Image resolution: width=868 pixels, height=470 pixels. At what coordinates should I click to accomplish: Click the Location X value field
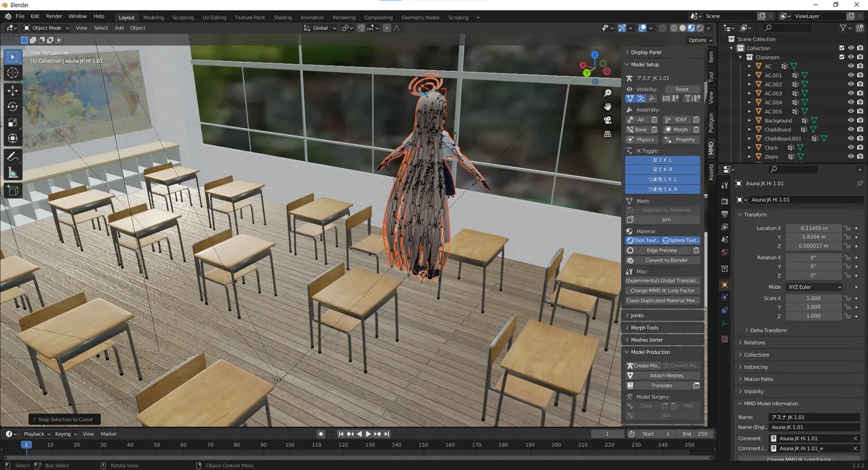814,229
